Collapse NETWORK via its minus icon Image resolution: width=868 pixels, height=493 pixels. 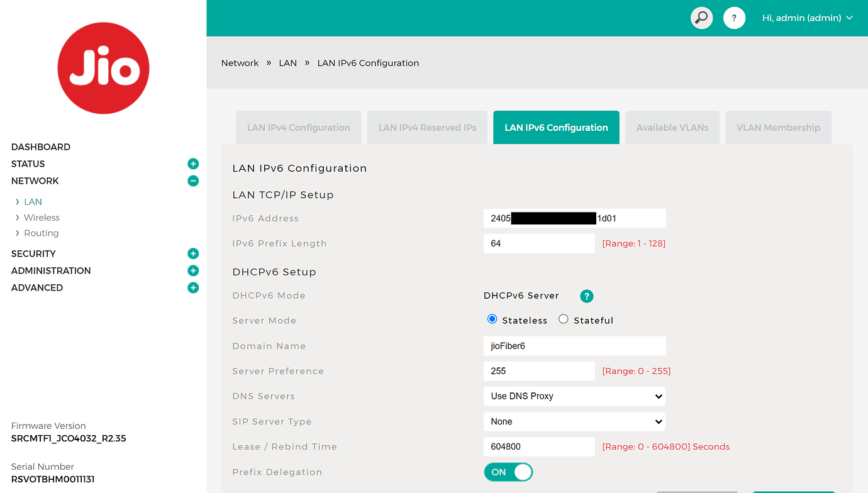193,180
